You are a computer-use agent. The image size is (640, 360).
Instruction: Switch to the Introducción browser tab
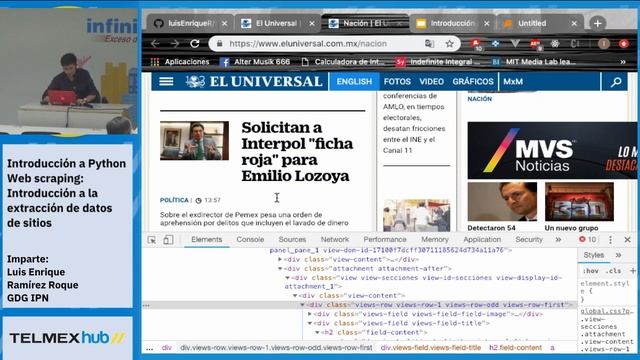coord(452,24)
